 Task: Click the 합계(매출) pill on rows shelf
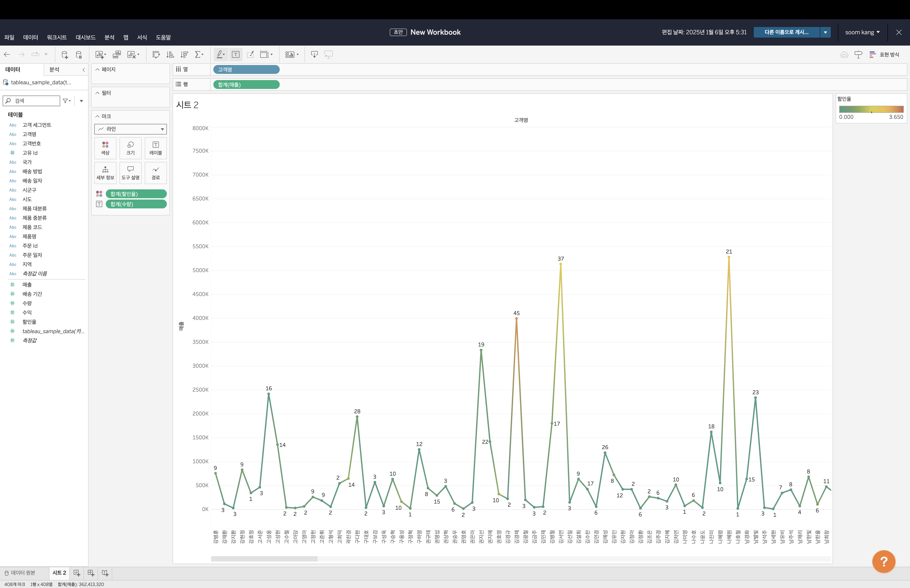(246, 85)
